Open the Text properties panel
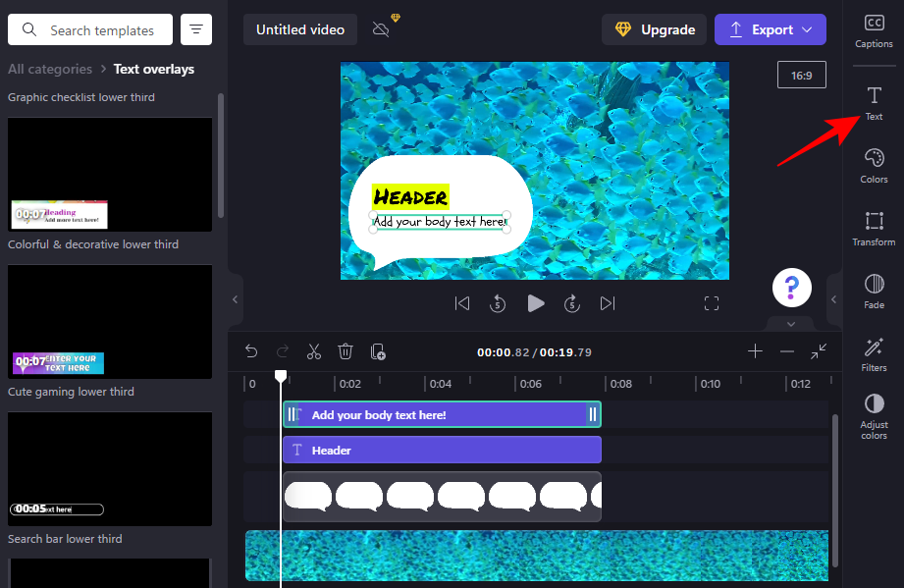Screen dimensions: 904x588 click(x=874, y=103)
